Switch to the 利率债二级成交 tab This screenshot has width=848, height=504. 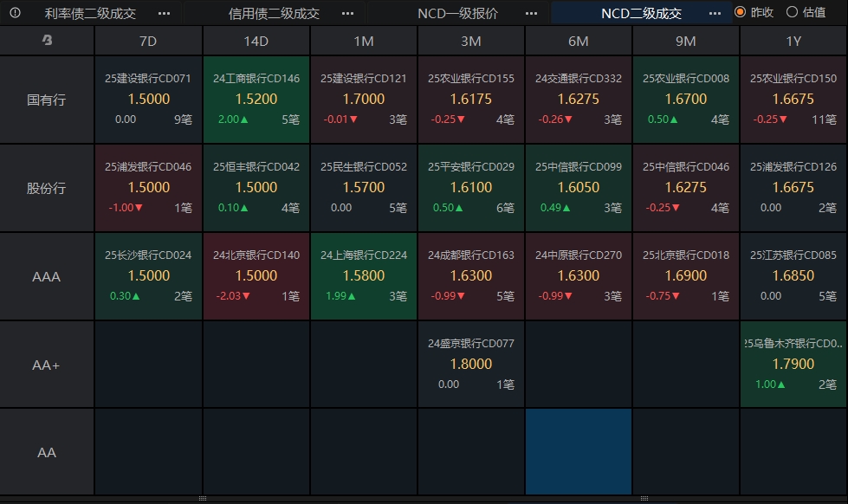90,13
